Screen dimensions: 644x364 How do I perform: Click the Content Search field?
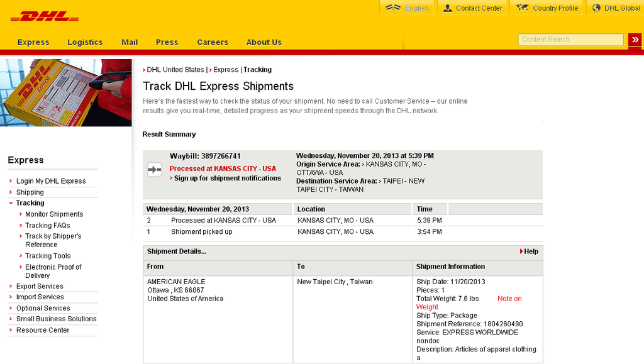[570, 40]
